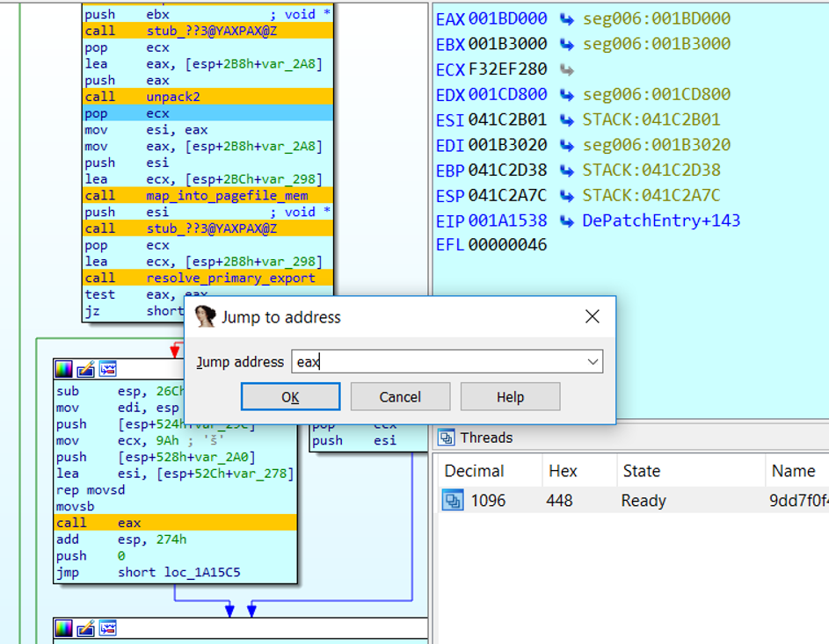
Task: Click edit node icon on bottom graph block
Action: [85, 628]
